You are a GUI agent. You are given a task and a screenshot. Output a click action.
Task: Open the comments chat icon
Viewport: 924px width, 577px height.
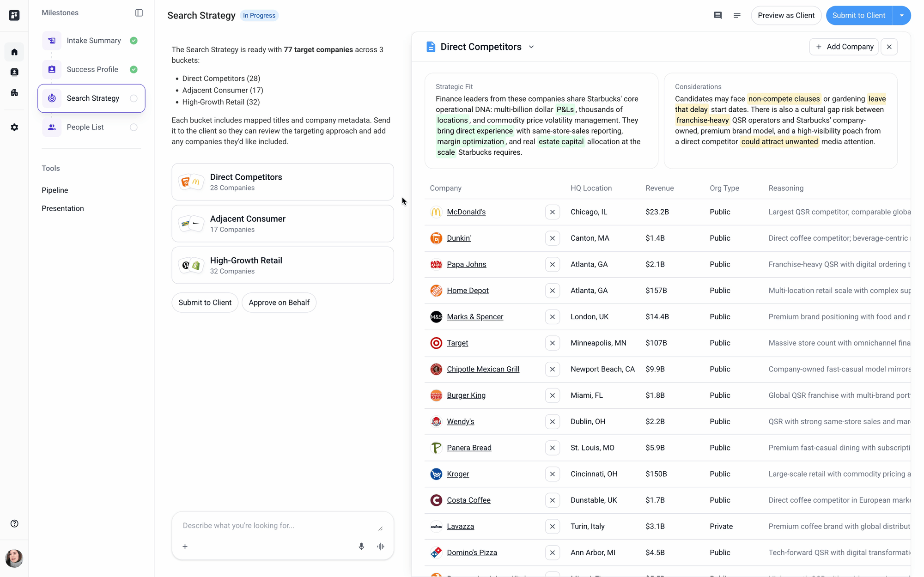[717, 15]
